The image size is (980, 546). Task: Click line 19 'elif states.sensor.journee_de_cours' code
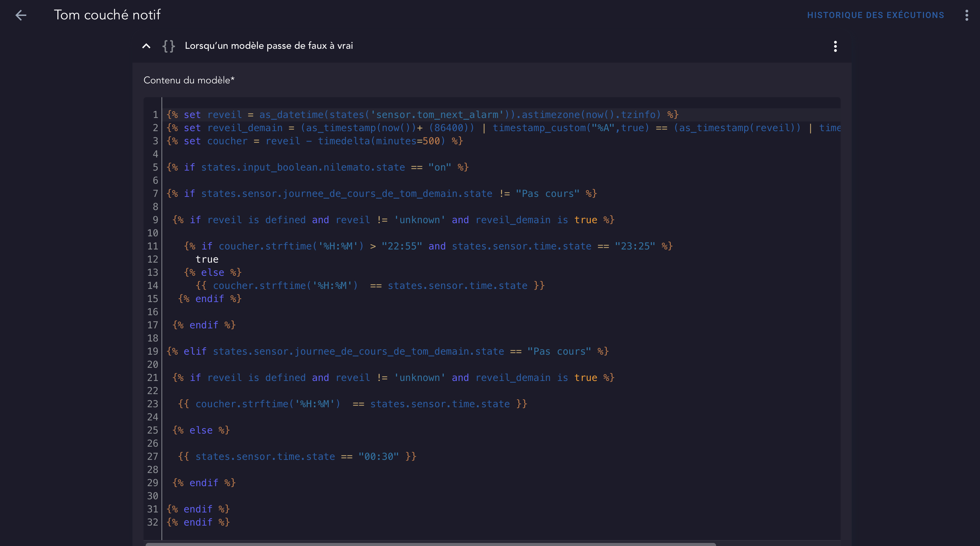pos(388,351)
